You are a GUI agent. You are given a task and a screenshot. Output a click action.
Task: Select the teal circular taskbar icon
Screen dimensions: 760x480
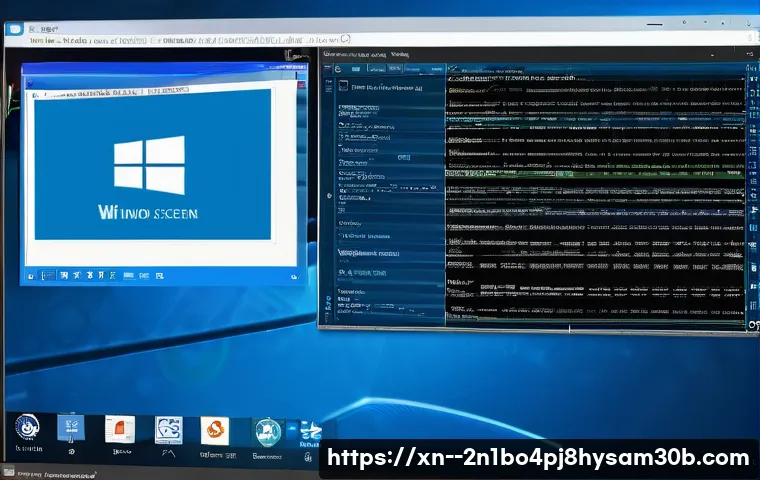(268, 432)
